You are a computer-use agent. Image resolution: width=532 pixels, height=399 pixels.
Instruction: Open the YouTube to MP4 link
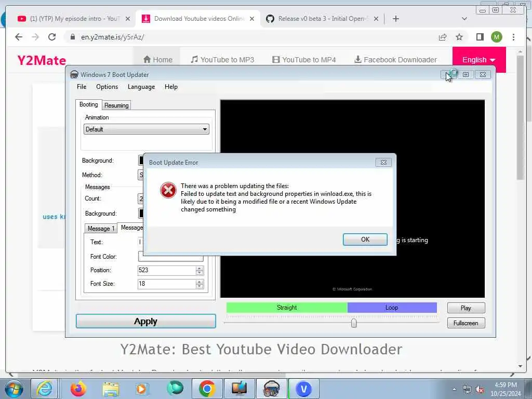(x=304, y=60)
